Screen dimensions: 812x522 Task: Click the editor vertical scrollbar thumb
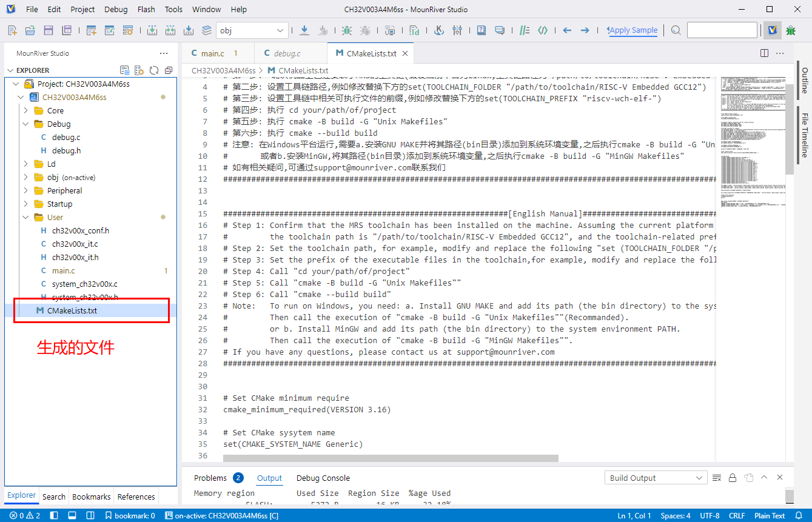790,129
